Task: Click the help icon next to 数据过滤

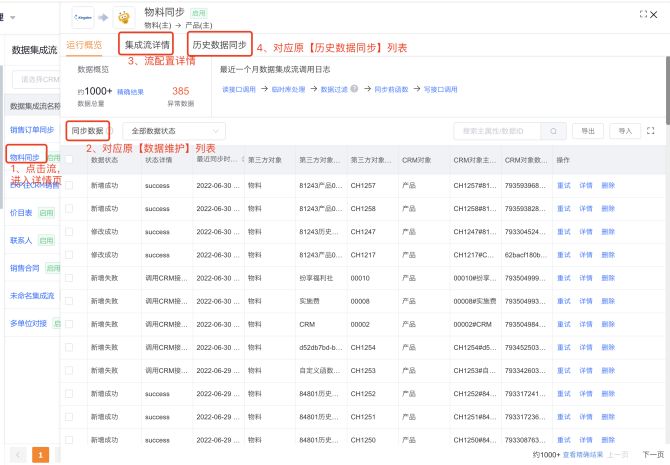Action: pos(354,89)
